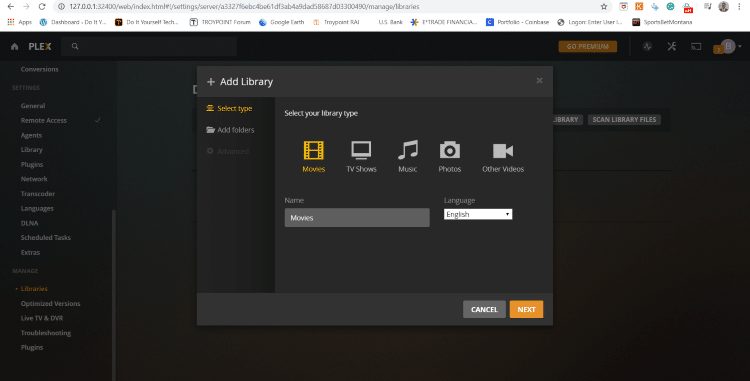Bookmark this page with the star icon

(604, 7)
